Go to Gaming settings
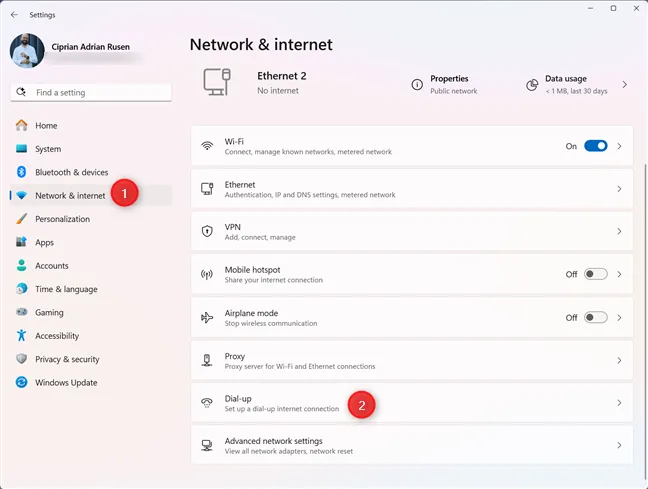This screenshot has height=489, width=648. point(91,312)
